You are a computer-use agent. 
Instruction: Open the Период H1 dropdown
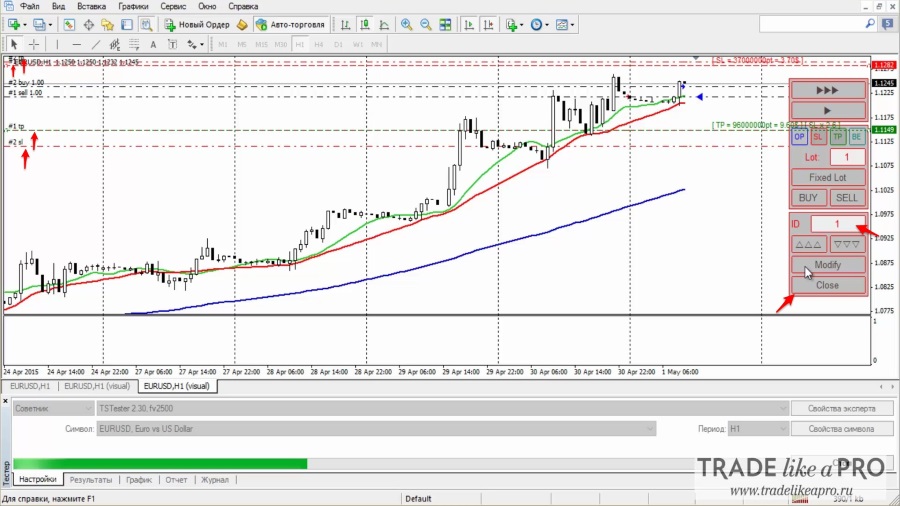click(758, 429)
